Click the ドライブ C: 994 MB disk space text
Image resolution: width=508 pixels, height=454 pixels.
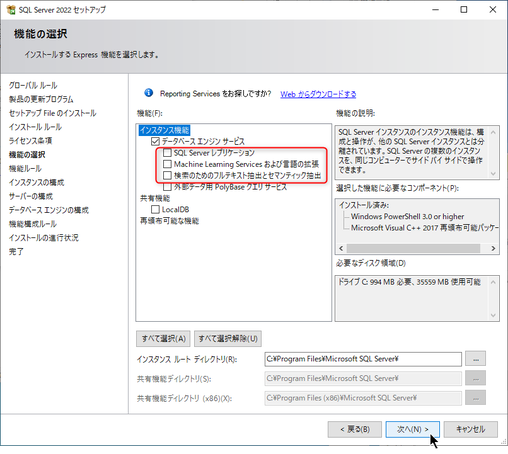pos(409,282)
